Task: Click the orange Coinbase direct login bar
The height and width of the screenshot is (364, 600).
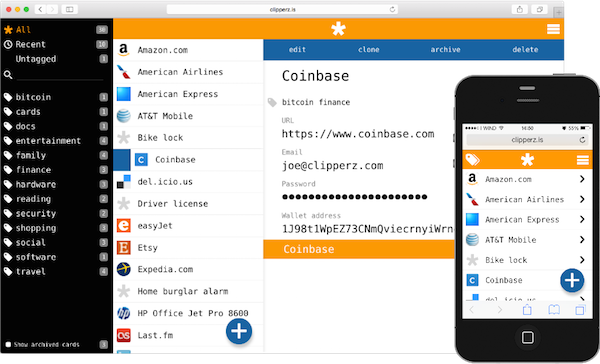Action: pyautogui.click(x=359, y=249)
